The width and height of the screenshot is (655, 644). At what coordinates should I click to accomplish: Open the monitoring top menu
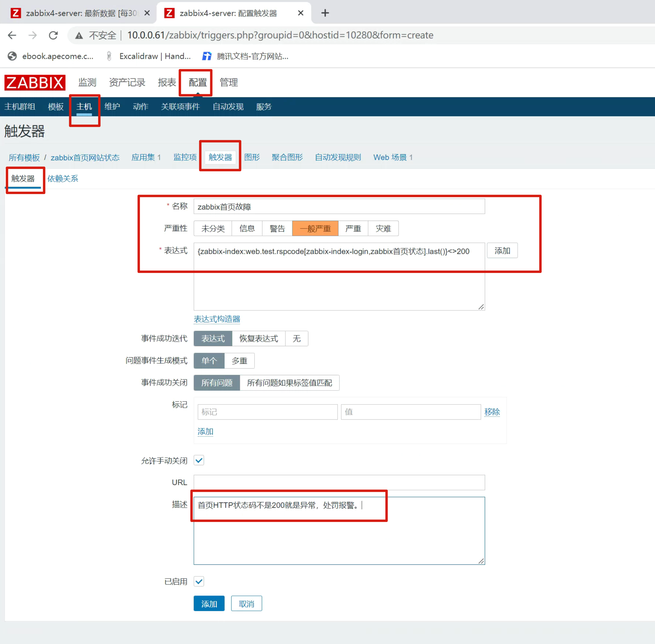coord(87,83)
